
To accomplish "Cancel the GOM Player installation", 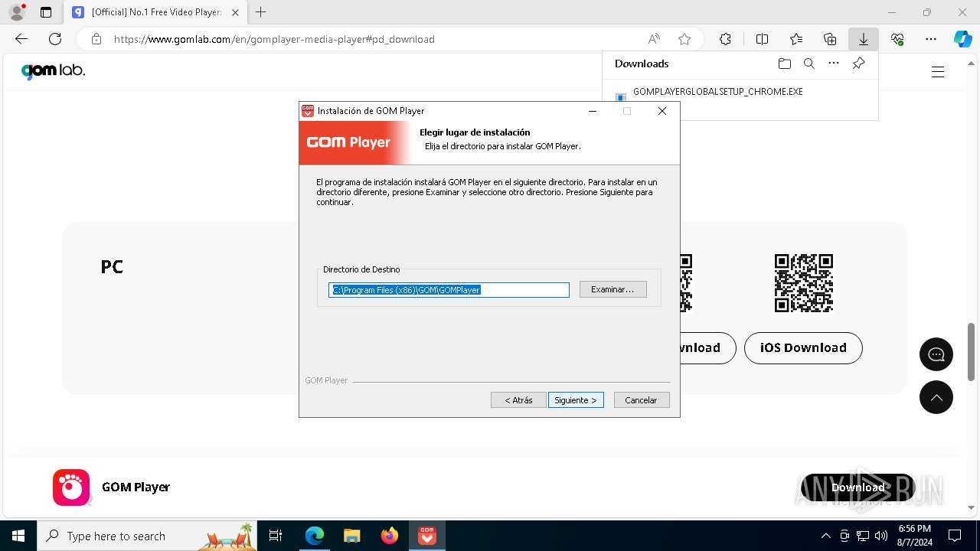I will [x=642, y=400].
